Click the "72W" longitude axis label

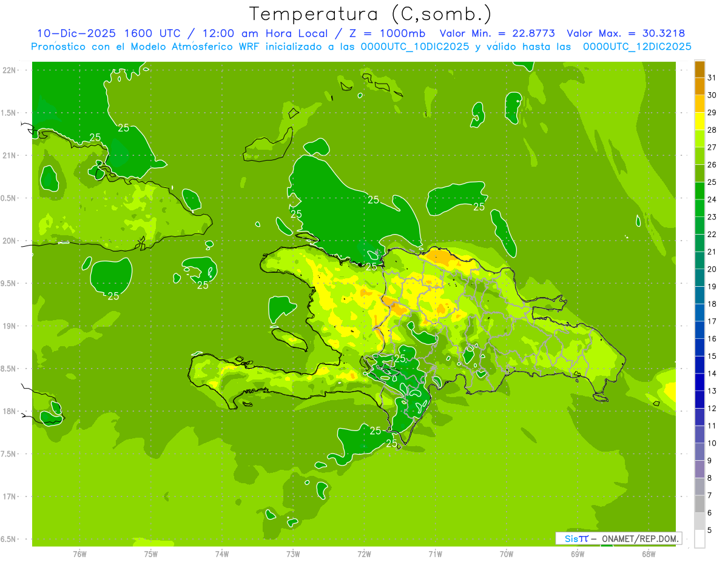[x=364, y=554]
